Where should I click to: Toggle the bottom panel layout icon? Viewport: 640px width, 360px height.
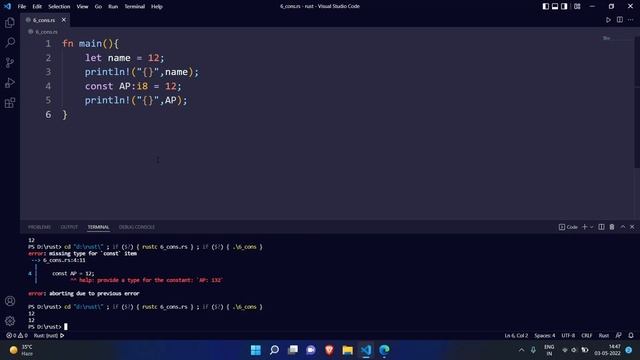coord(555,6)
